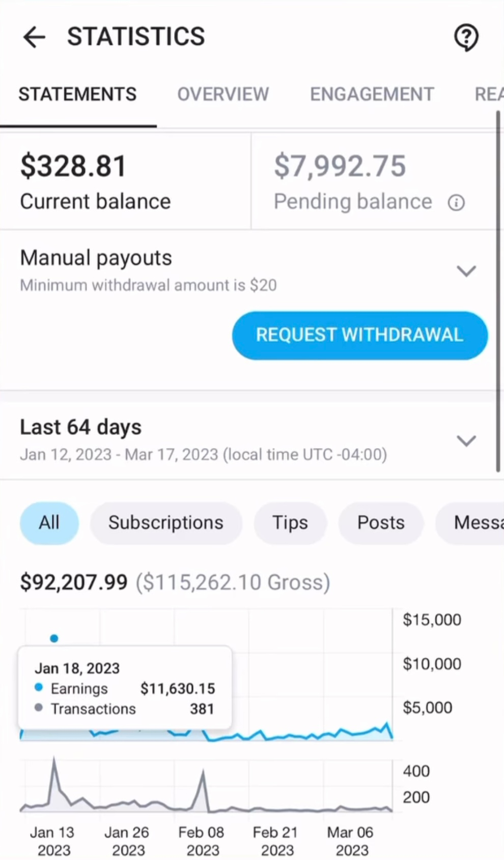This screenshot has width=504, height=860.
Task: Tap the Pending balance amount $7,992.75
Action: point(340,166)
